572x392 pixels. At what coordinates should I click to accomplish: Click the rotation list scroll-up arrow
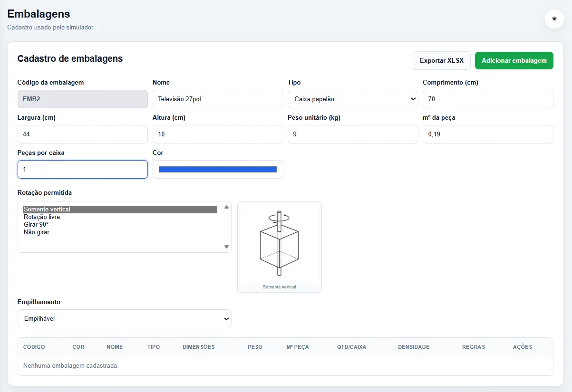tap(226, 207)
